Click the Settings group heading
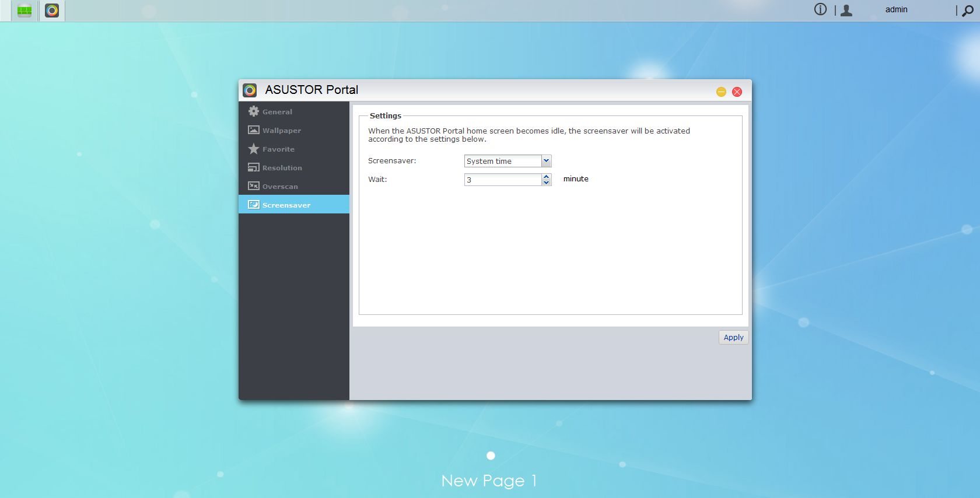Image resolution: width=980 pixels, height=498 pixels. coord(386,115)
